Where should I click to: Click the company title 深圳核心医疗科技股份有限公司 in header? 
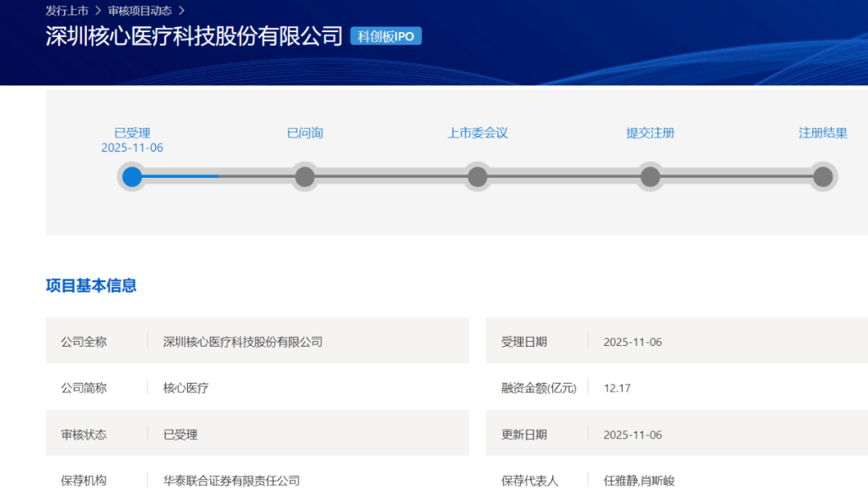[194, 36]
